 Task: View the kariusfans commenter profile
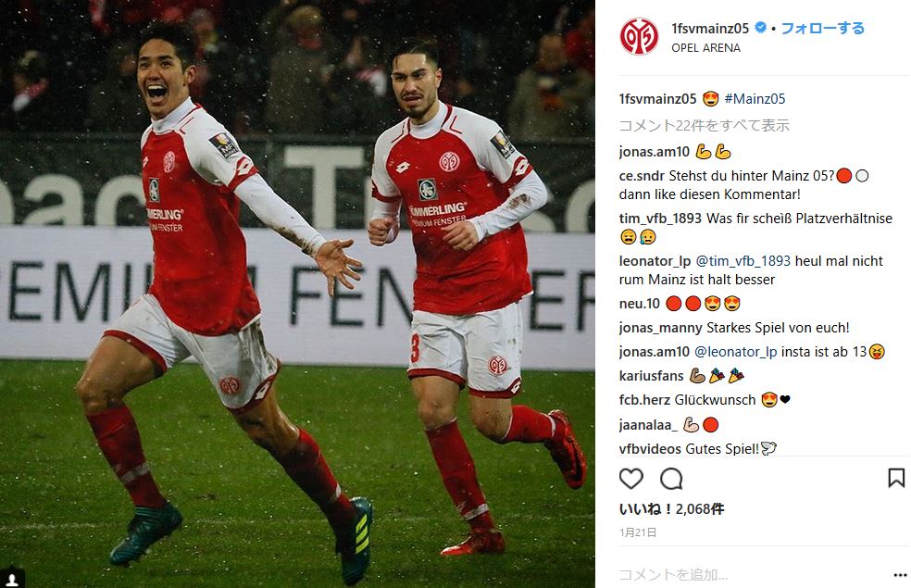pyautogui.click(x=651, y=376)
